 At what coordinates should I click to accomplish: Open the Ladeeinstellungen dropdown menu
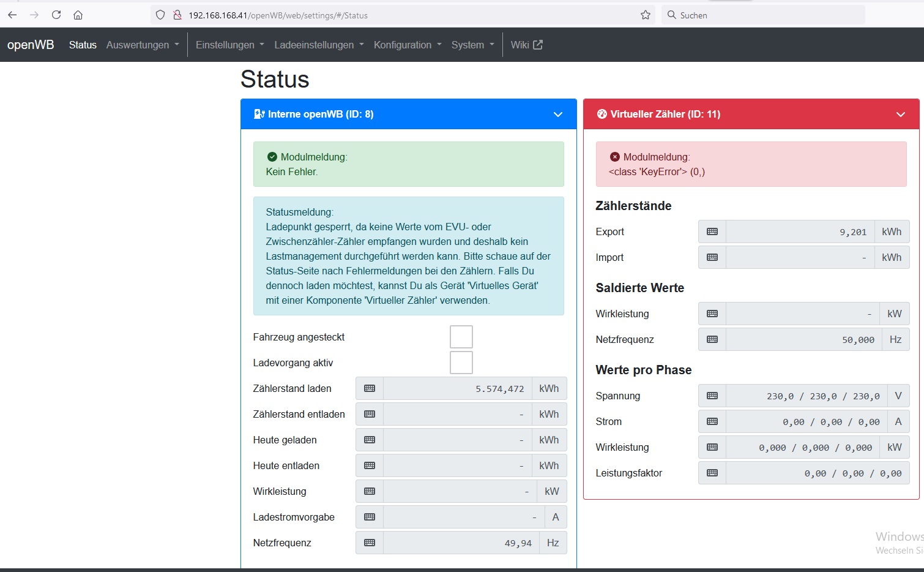(x=319, y=45)
